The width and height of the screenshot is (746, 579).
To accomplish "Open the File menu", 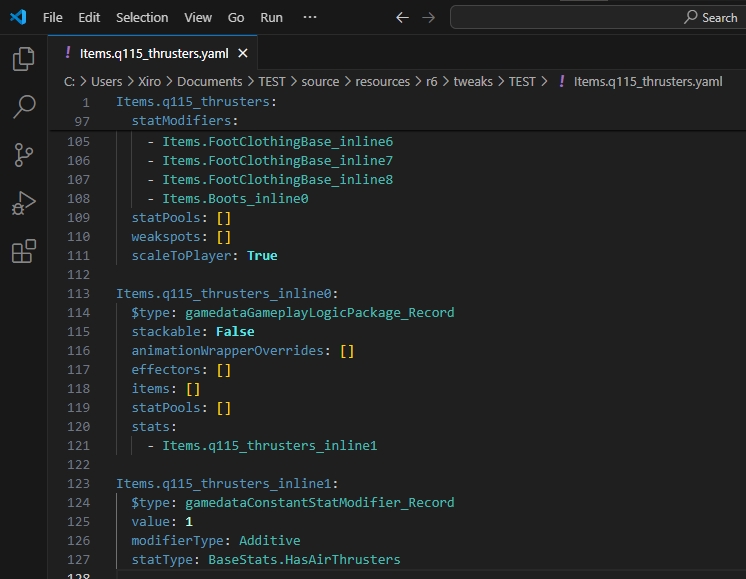I will point(53,17).
